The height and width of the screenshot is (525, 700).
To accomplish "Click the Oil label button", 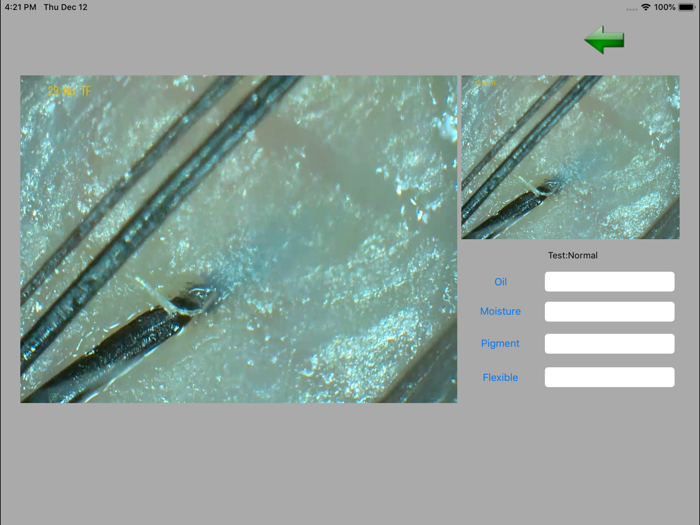I will coord(500,282).
